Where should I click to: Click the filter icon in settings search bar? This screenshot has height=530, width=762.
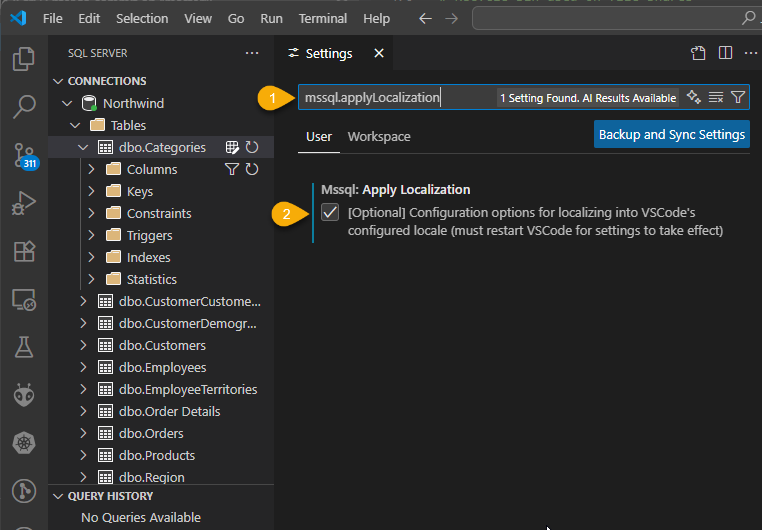point(738,97)
